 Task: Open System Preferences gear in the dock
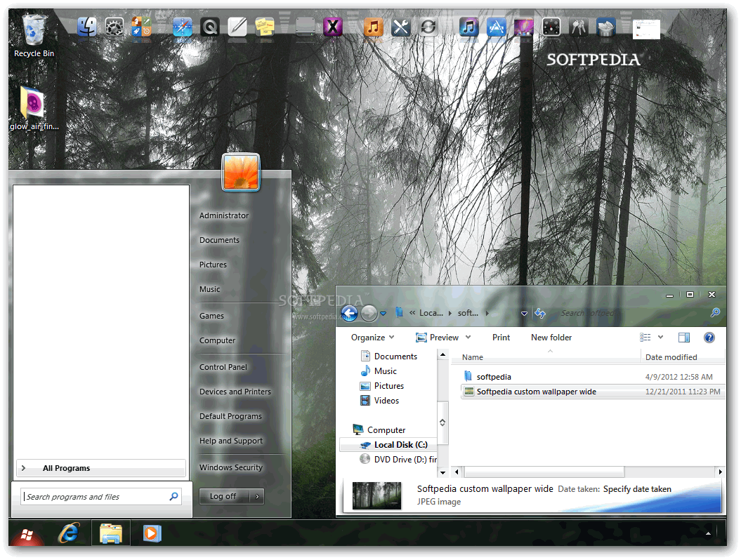click(x=114, y=27)
